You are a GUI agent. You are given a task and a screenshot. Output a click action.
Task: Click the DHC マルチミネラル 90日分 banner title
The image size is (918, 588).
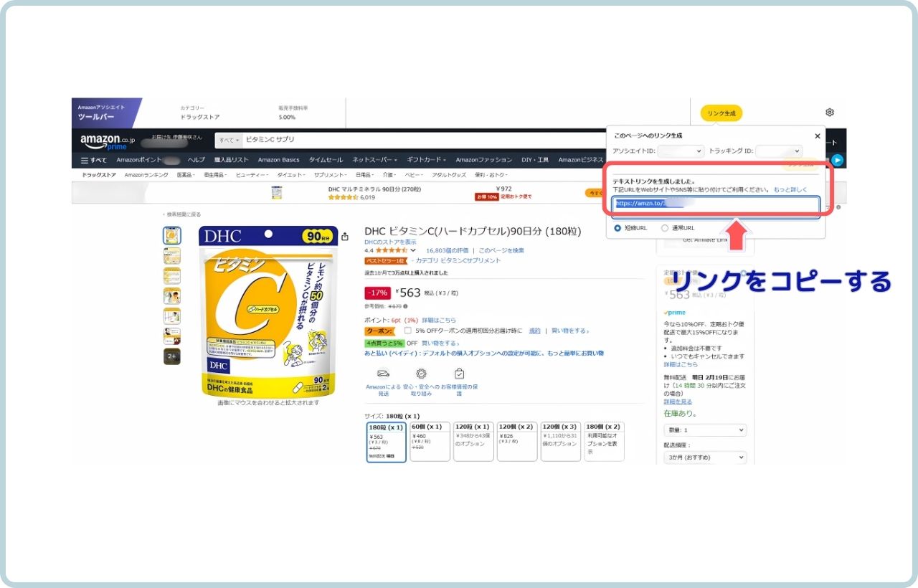click(374, 189)
